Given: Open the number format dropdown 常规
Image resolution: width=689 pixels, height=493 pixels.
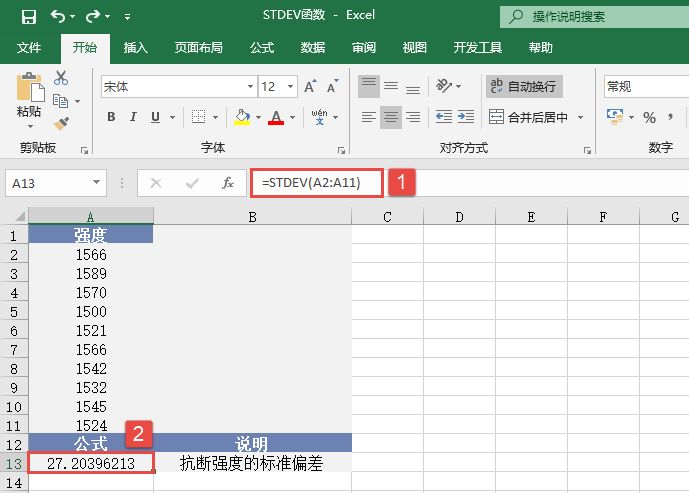Looking at the screenshot, I should pos(646,87).
